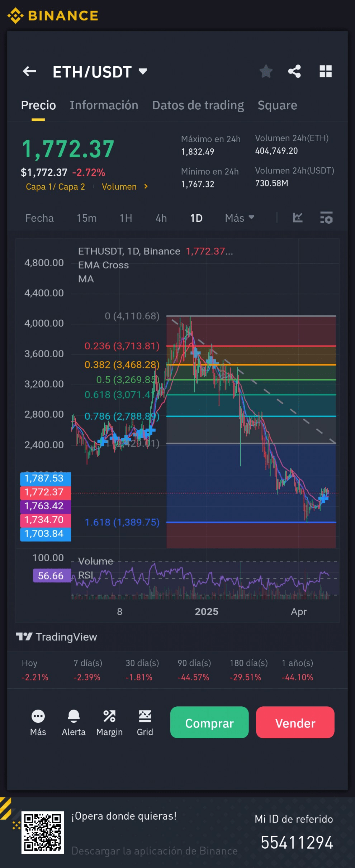
Task: Select the 7 día(s) performance period
Action: pos(88,670)
